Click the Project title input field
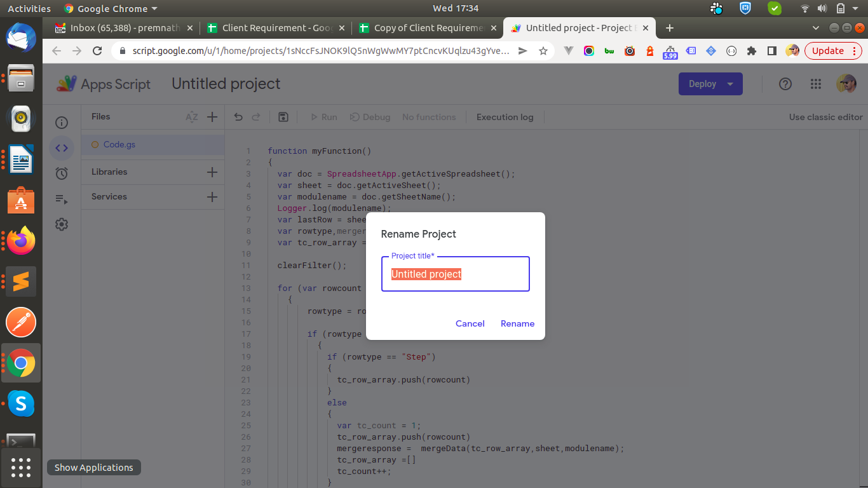Screen dimensions: 868x488 456,274
